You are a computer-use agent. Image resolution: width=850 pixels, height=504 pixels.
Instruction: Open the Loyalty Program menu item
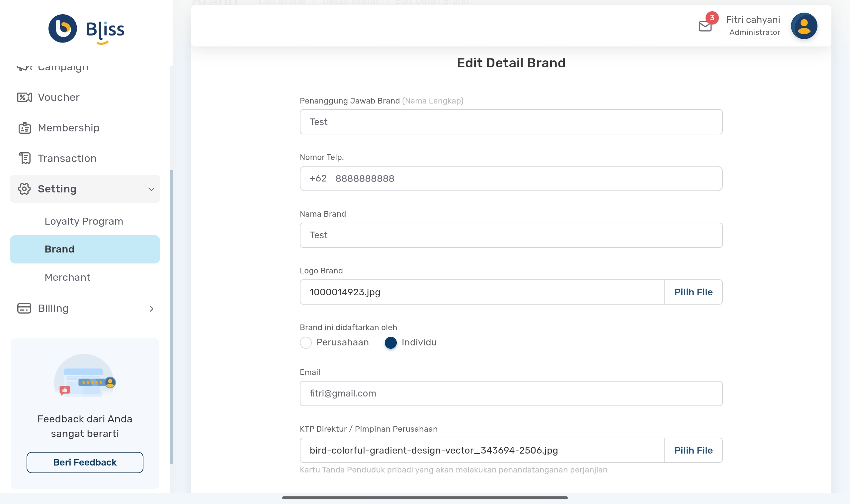pyautogui.click(x=84, y=221)
